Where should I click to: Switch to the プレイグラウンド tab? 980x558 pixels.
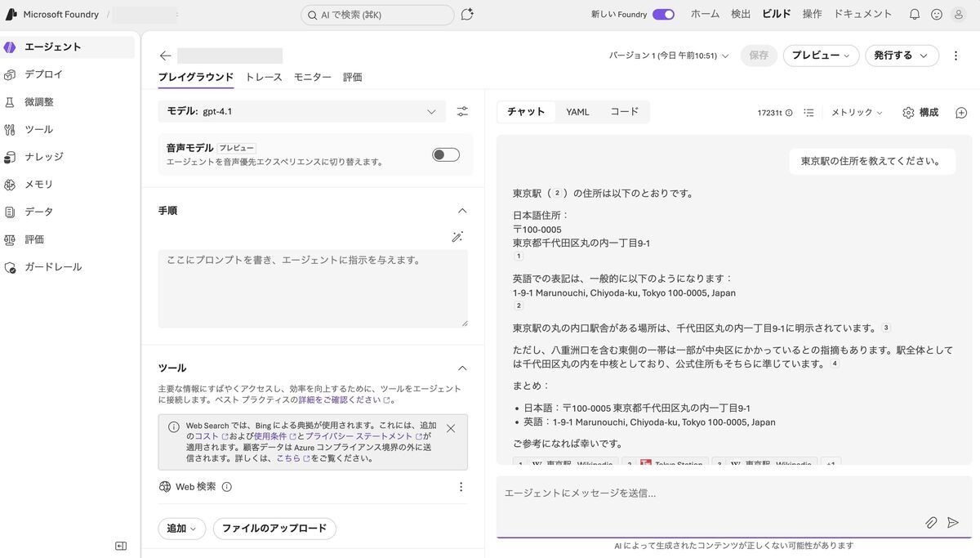(196, 78)
